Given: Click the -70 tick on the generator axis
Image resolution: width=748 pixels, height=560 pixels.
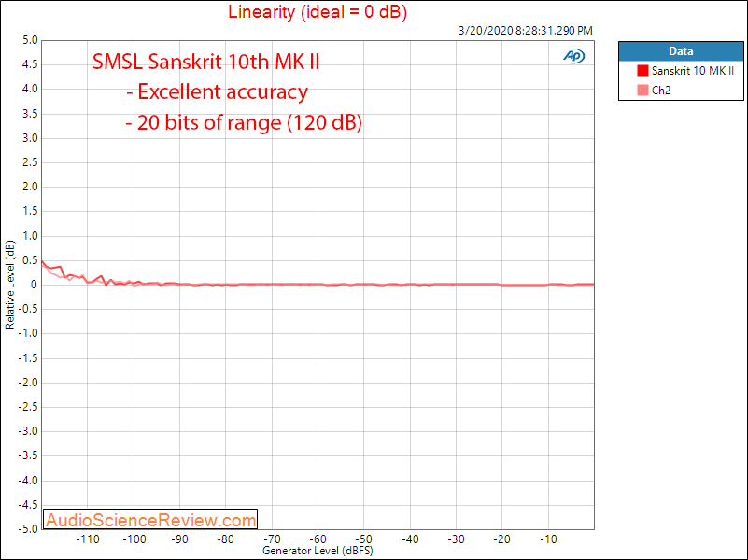Looking at the screenshot, I should click(x=272, y=539).
